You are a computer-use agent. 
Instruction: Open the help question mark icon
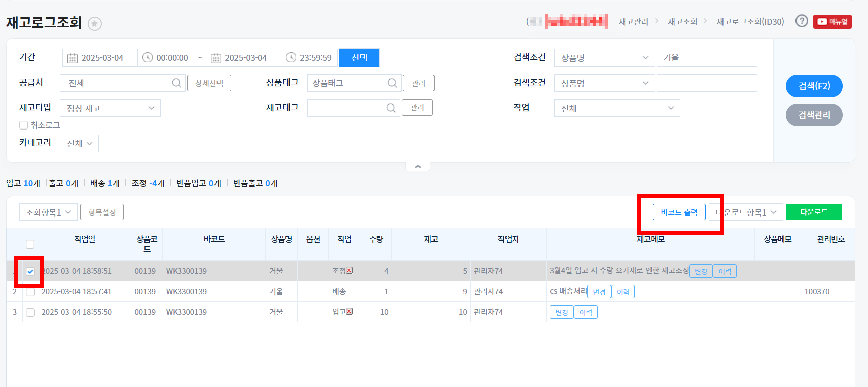pyautogui.click(x=802, y=21)
